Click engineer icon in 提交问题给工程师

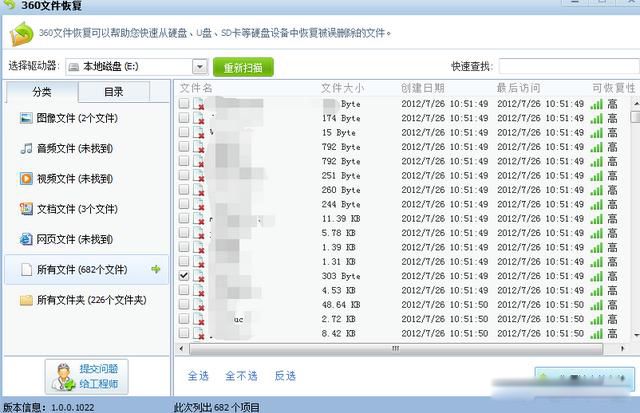click(64, 377)
